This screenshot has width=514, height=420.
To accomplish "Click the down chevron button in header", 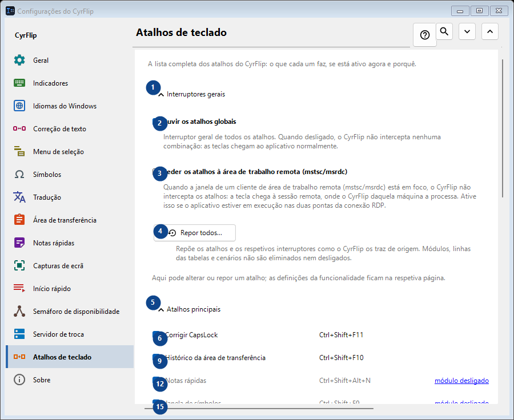I will tap(467, 31).
